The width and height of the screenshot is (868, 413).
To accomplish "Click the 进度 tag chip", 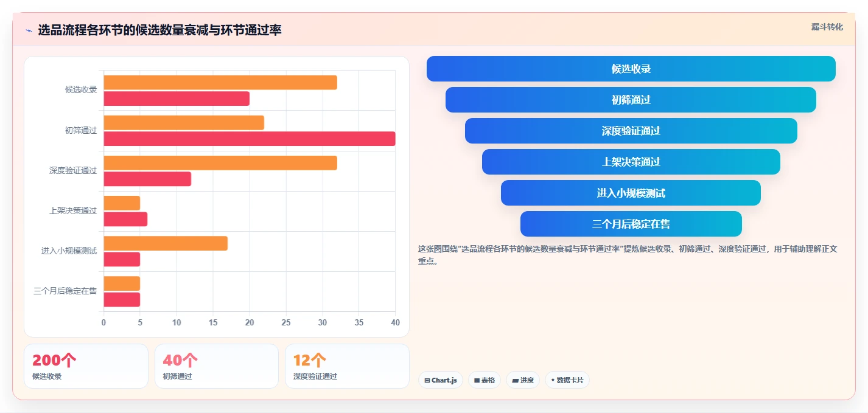I will (523, 380).
